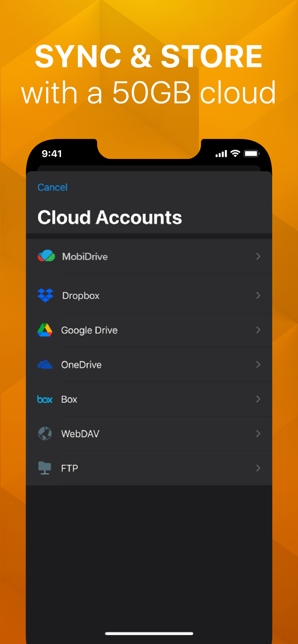The image size is (298, 644).
Task: Tap the OneDrive cloud icon
Action: [x=45, y=365]
